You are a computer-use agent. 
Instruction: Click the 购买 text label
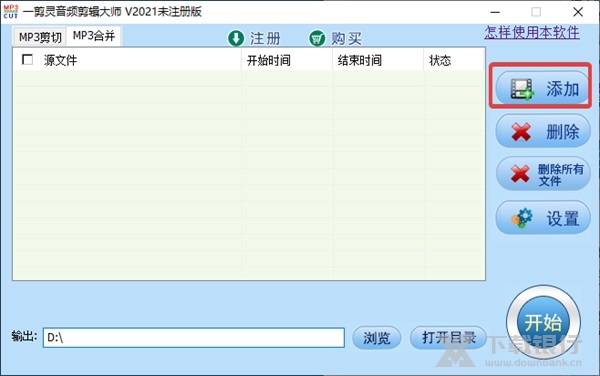point(346,39)
